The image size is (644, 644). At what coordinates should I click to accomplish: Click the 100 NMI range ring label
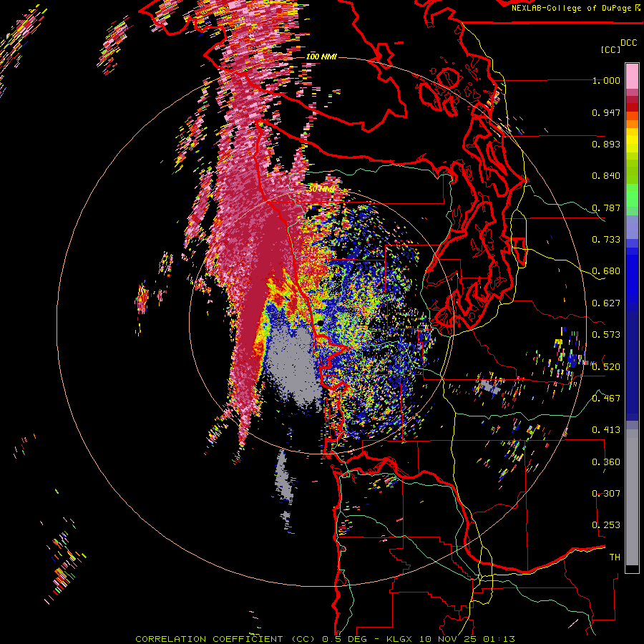321,57
